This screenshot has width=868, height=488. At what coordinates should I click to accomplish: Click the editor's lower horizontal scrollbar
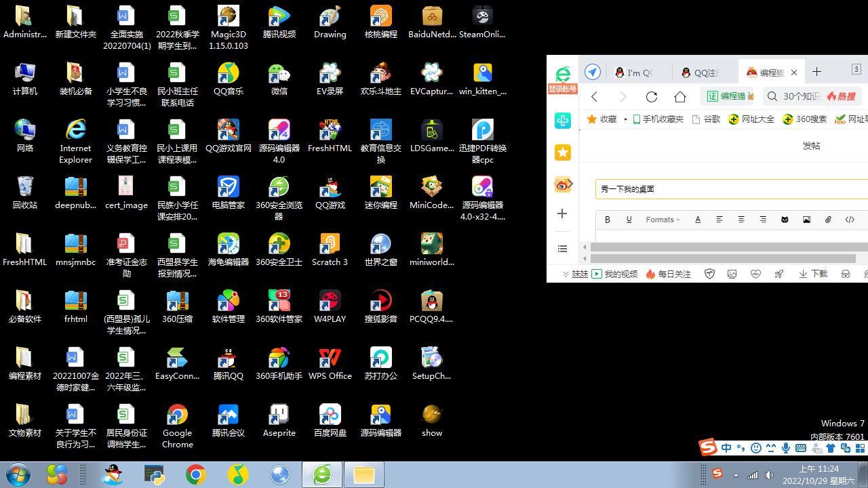pos(723,258)
